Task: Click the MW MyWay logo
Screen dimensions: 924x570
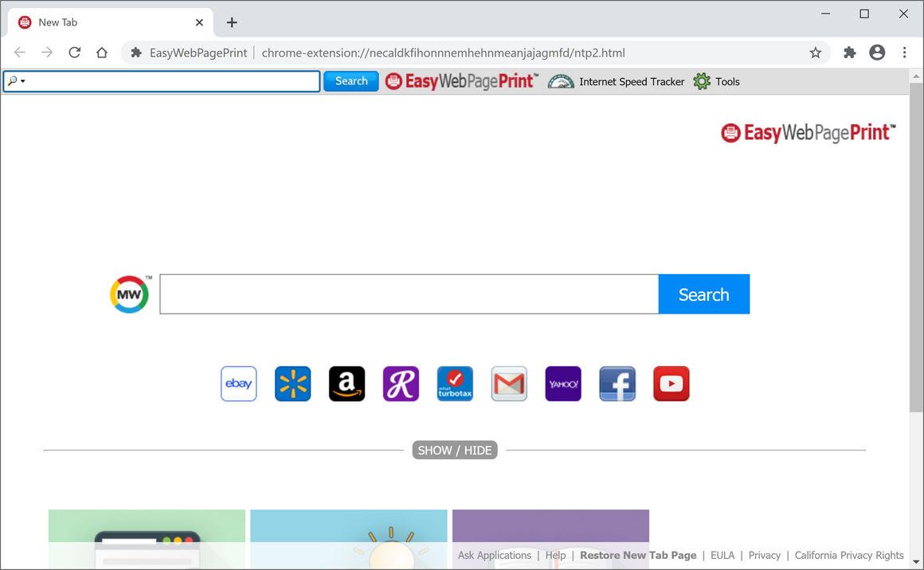Action: click(x=130, y=294)
